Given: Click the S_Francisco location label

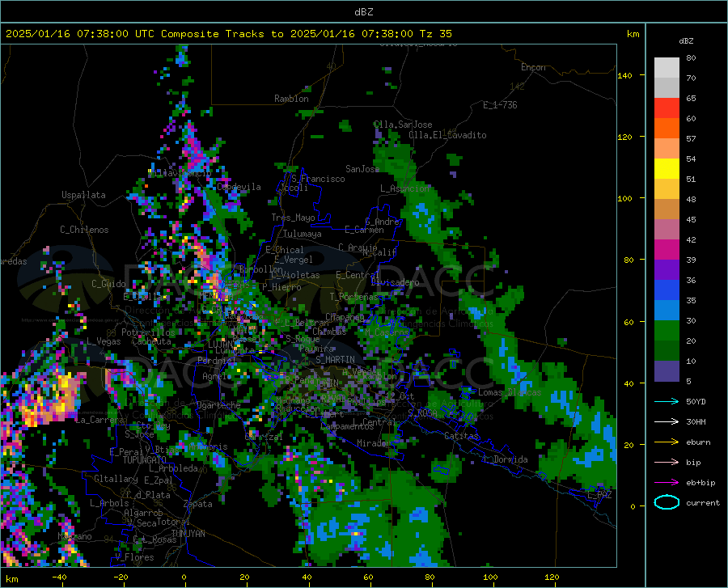Looking at the screenshot, I should 318,179.
